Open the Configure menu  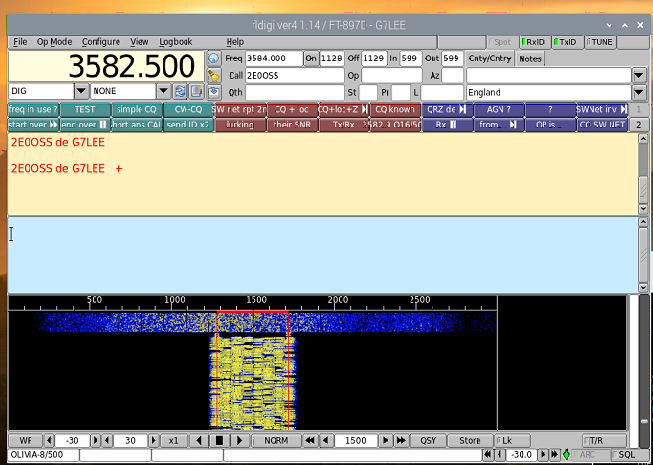(x=100, y=42)
